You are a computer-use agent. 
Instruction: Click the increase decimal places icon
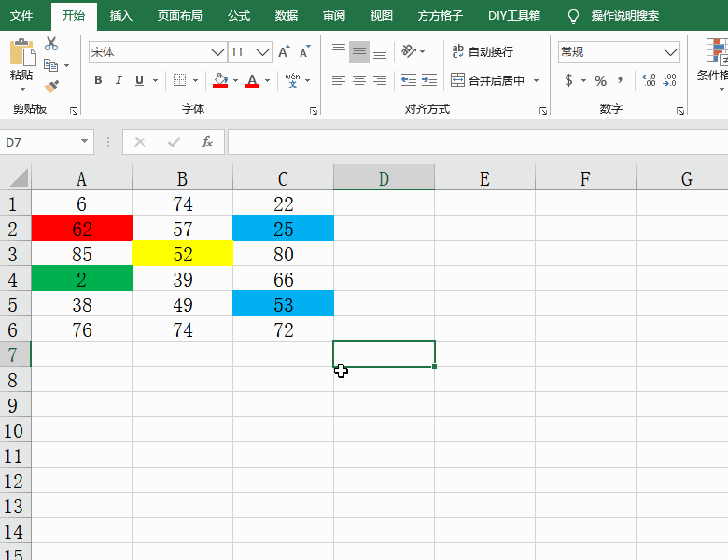[649, 80]
